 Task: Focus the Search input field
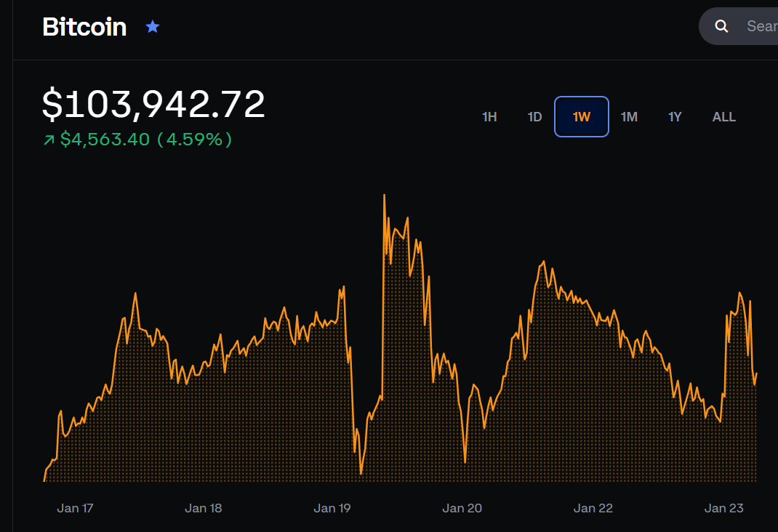click(x=738, y=26)
